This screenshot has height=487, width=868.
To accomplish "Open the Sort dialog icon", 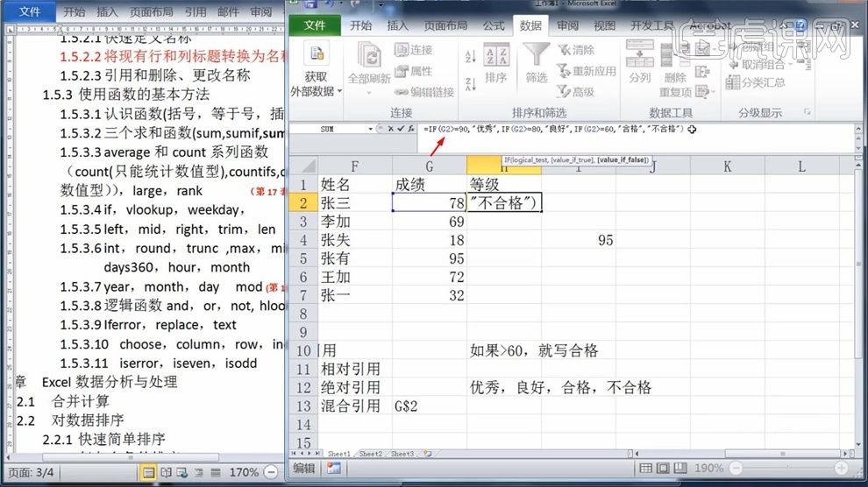I will [496, 55].
